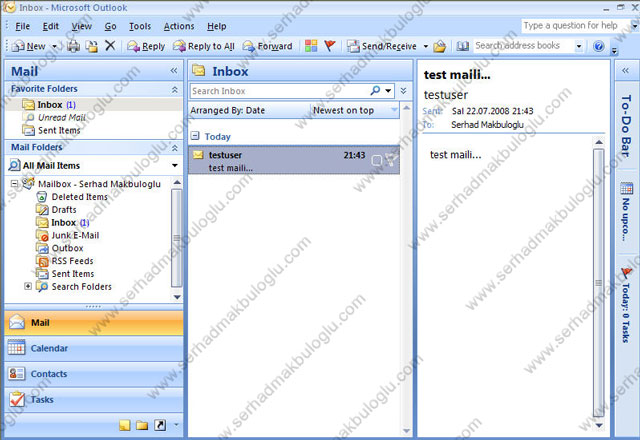Image resolution: width=640 pixels, height=440 pixels.
Task: Collapse the Mail Folders section
Action: click(x=175, y=147)
